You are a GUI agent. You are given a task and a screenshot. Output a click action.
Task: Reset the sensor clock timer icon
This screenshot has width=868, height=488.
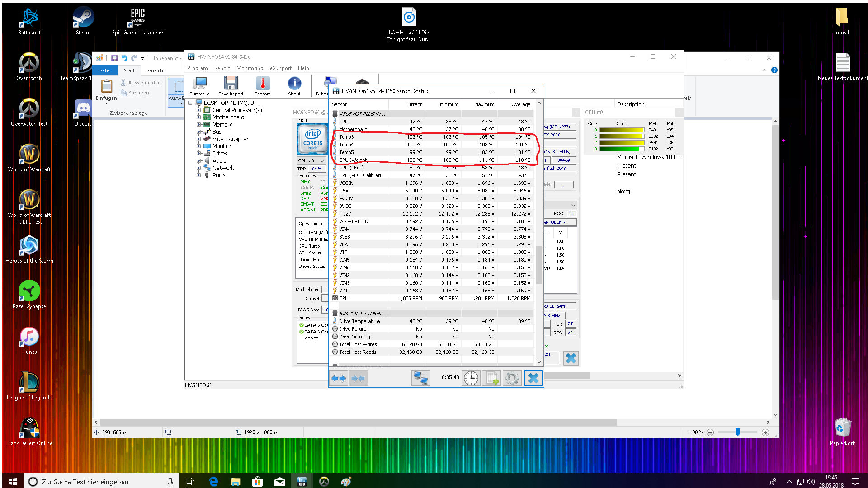[x=471, y=378]
